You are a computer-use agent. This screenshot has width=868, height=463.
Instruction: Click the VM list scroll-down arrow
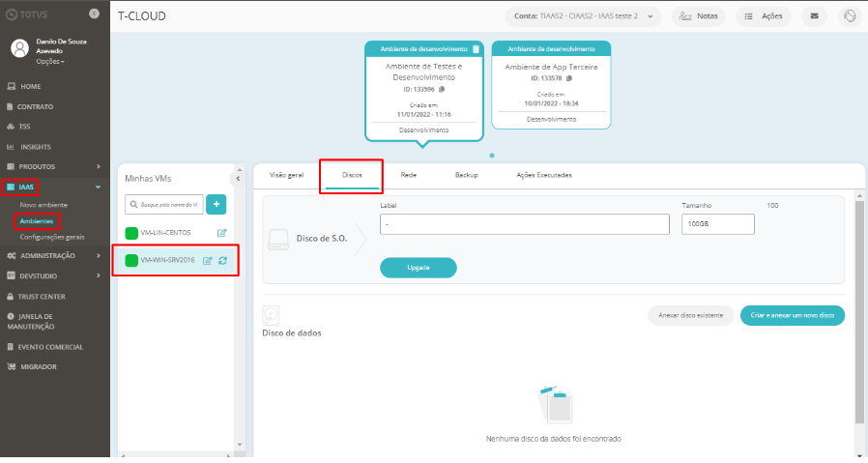(x=240, y=445)
